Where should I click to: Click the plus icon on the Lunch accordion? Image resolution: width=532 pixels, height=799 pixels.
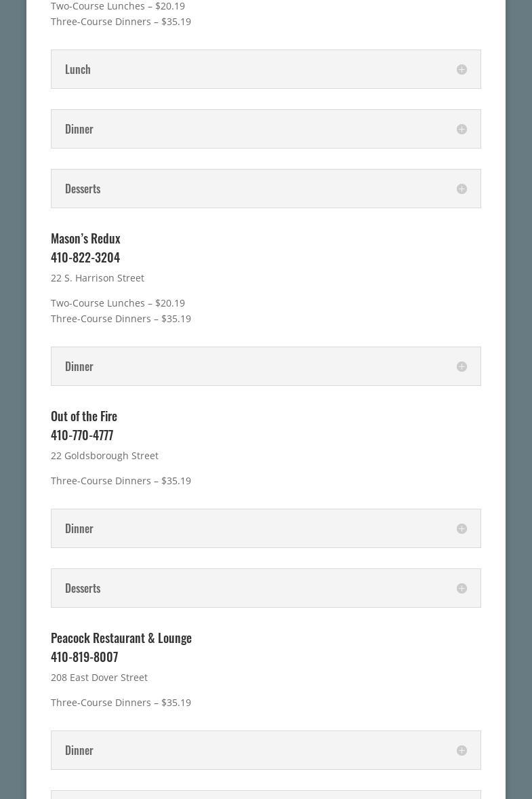[462, 69]
